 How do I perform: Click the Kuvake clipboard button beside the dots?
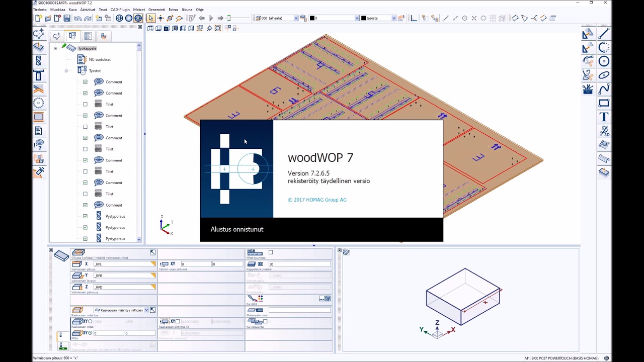pos(328,299)
